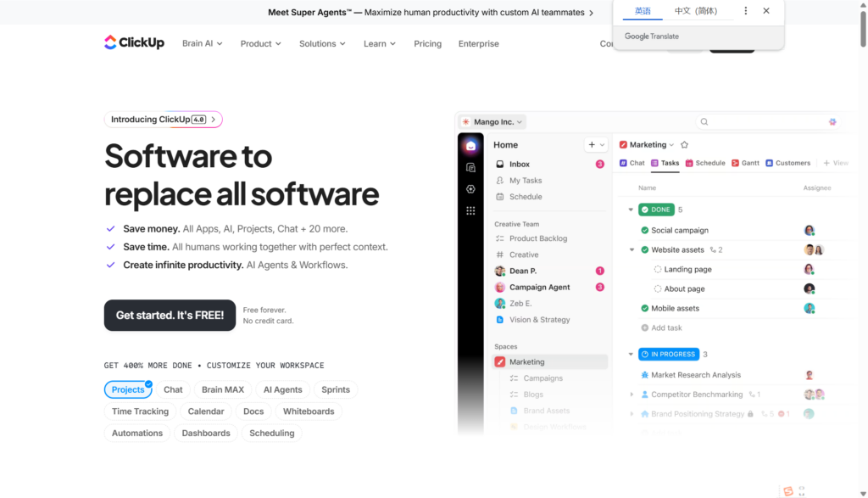This screenshot has height=498, width=868.
Task: Open the grid apps icon in the black sidebar
Action: pos(470,210)
